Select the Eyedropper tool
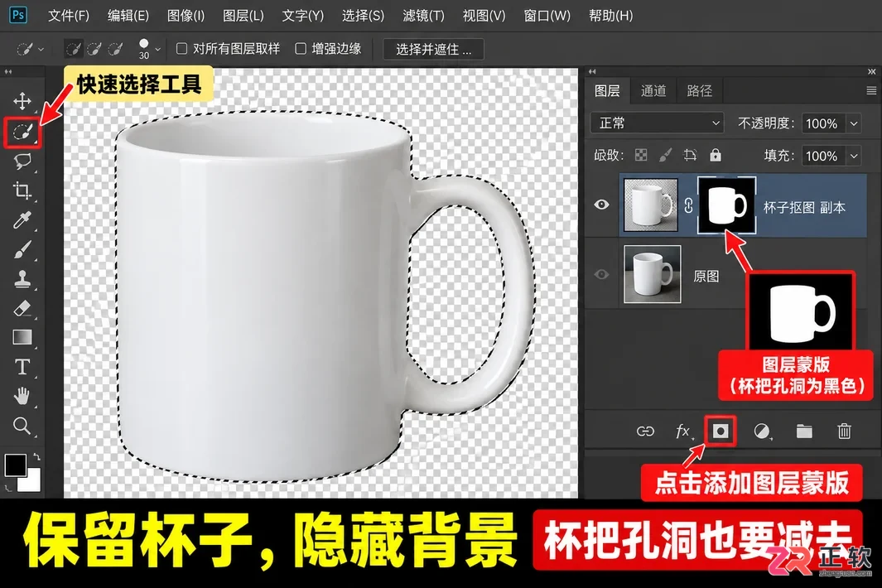 22,220
